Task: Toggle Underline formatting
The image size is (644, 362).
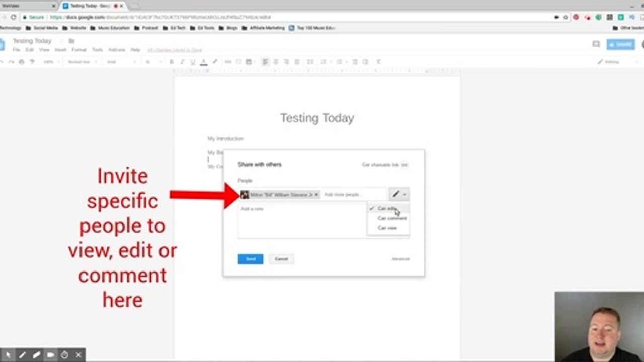Action: coord(192,62)
